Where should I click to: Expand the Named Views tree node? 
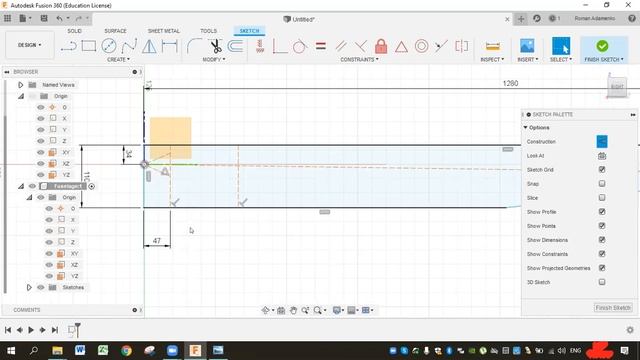click(x=20, y=85)
